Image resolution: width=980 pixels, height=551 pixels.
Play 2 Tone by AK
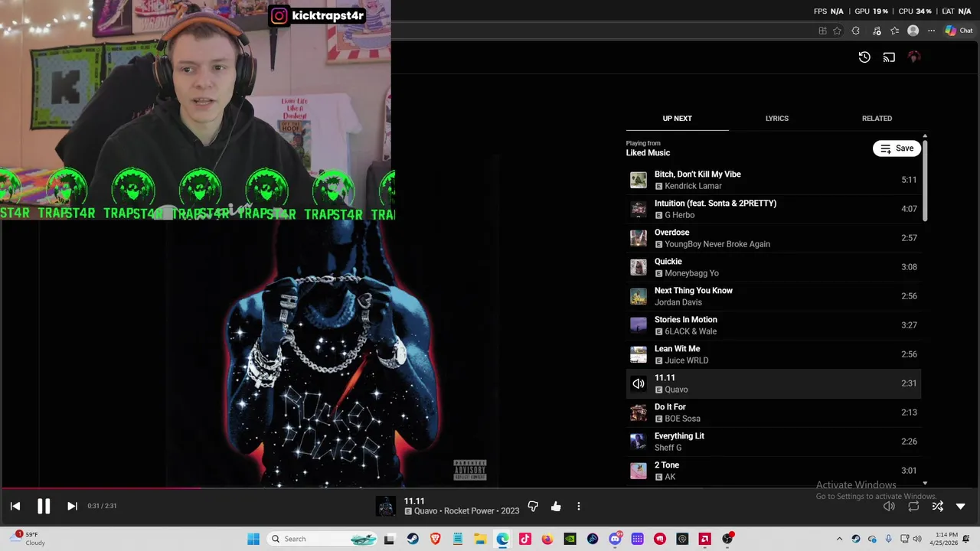pos(773,471)
